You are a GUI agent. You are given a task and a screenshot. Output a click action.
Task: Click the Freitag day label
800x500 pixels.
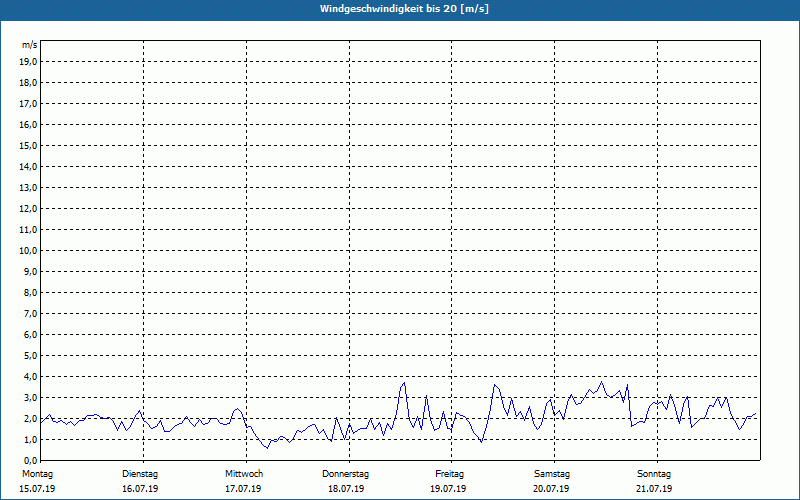pyautogui.click(x=449, y=473)
